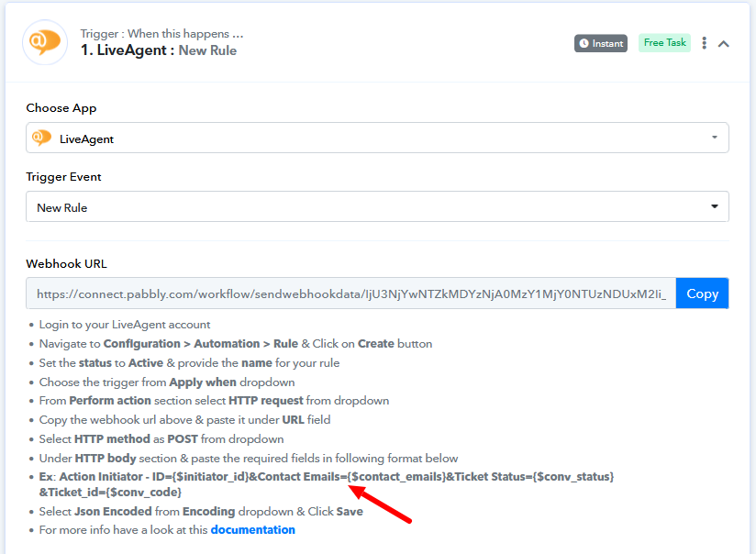
Task: Click the 'Perform action' HTTP request instruction
Action: click(x=214, y=401)
